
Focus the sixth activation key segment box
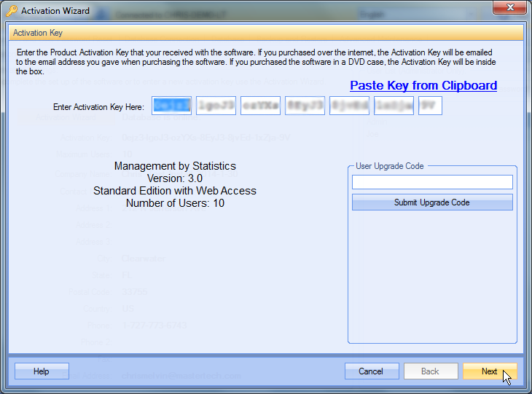[394, 106]
